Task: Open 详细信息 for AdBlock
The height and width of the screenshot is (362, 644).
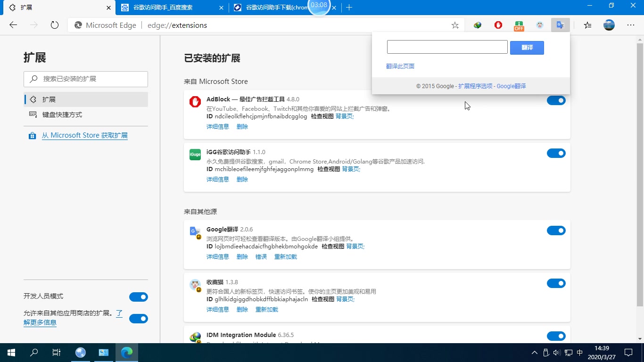Action: point(218,127)
